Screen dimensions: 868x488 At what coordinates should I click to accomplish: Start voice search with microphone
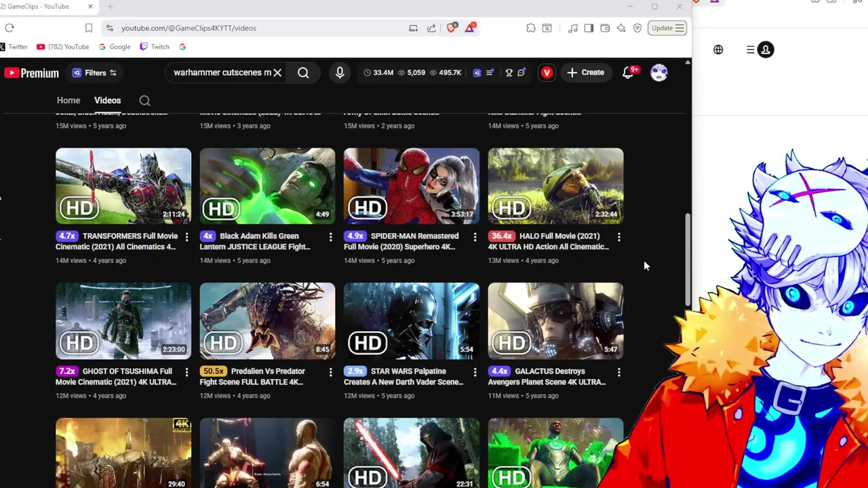click(340, 73)
